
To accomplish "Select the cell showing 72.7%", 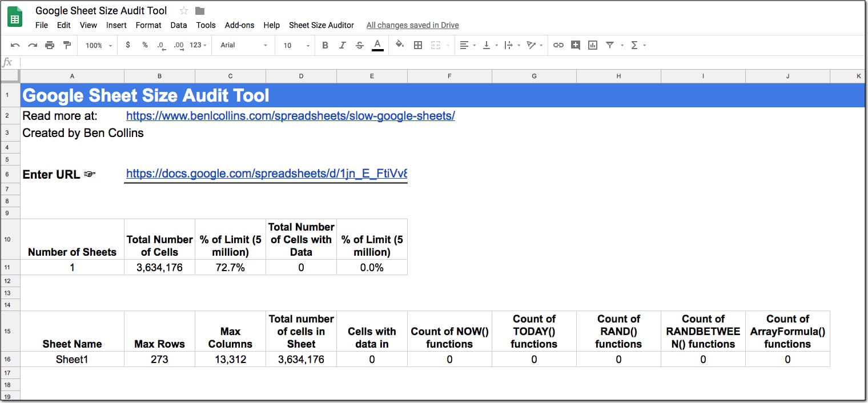I will point(230,267).
